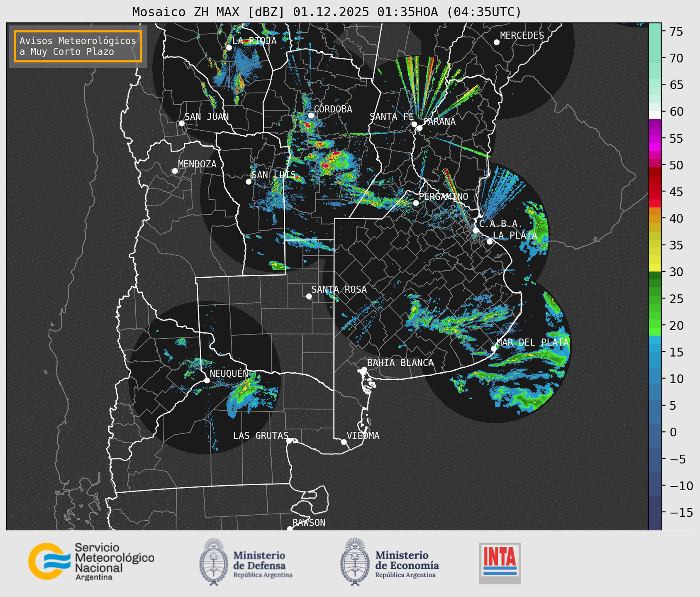The height and width of the screenshot is (597, 700).
Task: Click the Ministerio de Economía emblem
Action: [355, 562]
